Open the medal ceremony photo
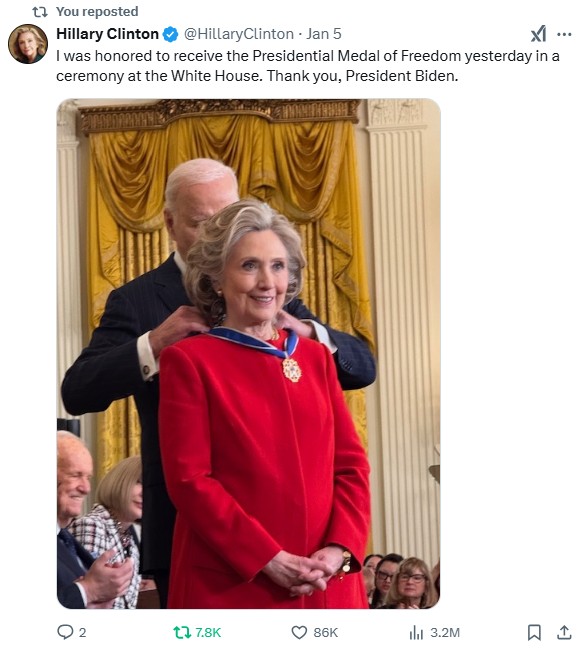588x648 pixels. point(248,353)
